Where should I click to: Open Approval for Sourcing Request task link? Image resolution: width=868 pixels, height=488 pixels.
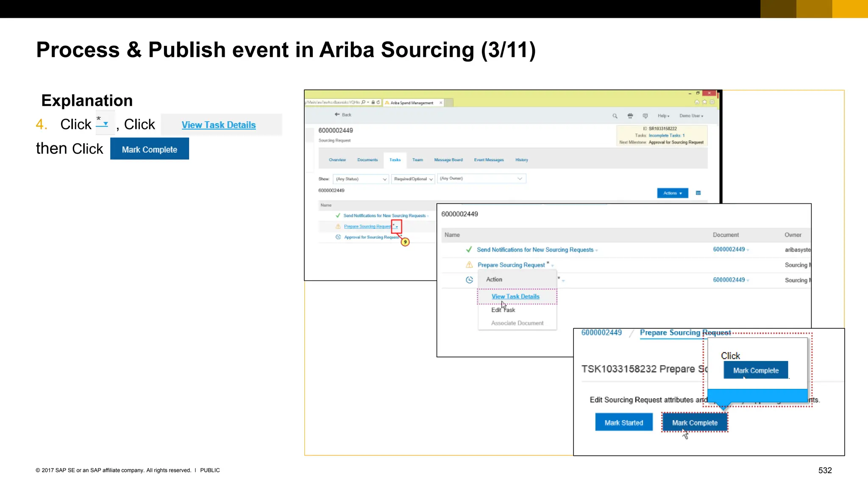tap(371, 237)
